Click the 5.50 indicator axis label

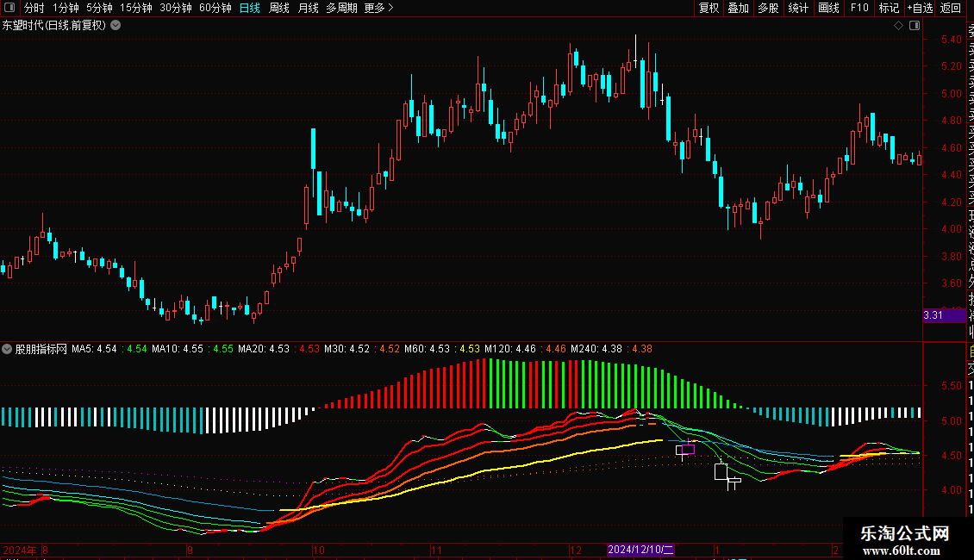[951, 386]
